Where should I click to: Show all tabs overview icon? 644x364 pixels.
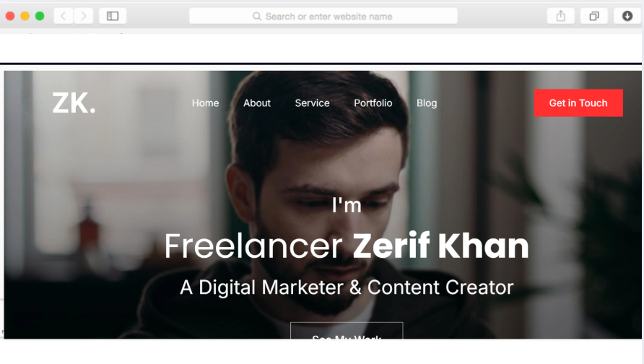coord(594,16)
